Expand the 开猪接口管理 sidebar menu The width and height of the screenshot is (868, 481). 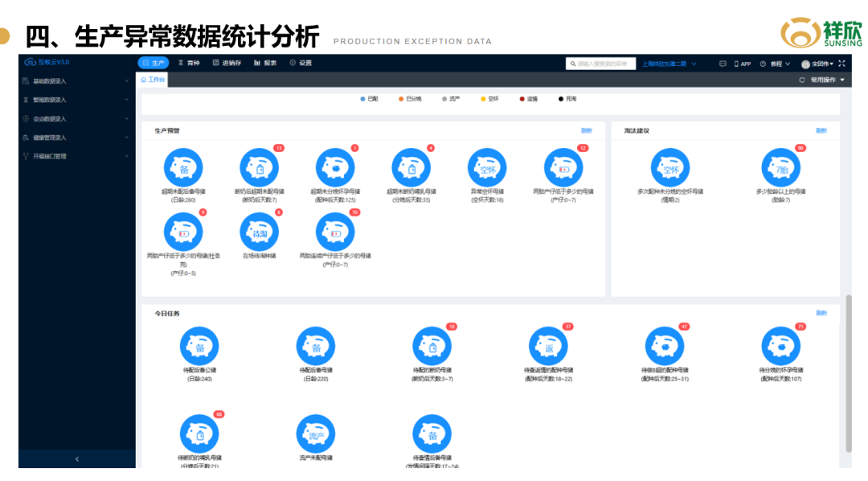76,156
